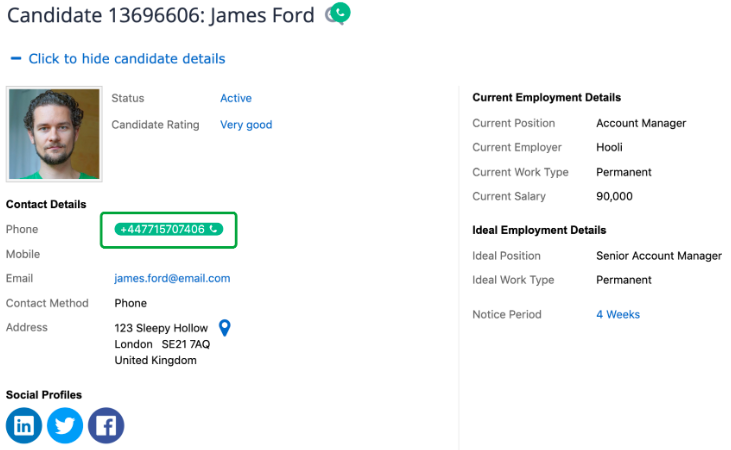The width and height of the screenshot is (731, 450).
Task: Click the 'London SE21 7AQ' address line
Action: tap(162, 344)
